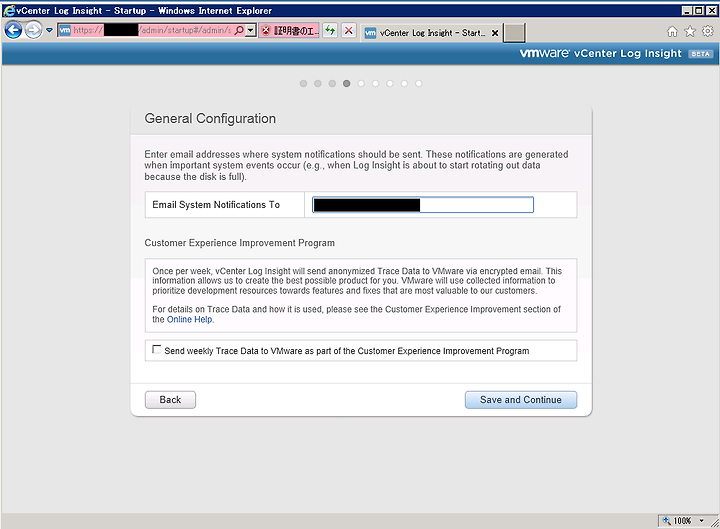Select the vCenter Log Insight tab

431,33
